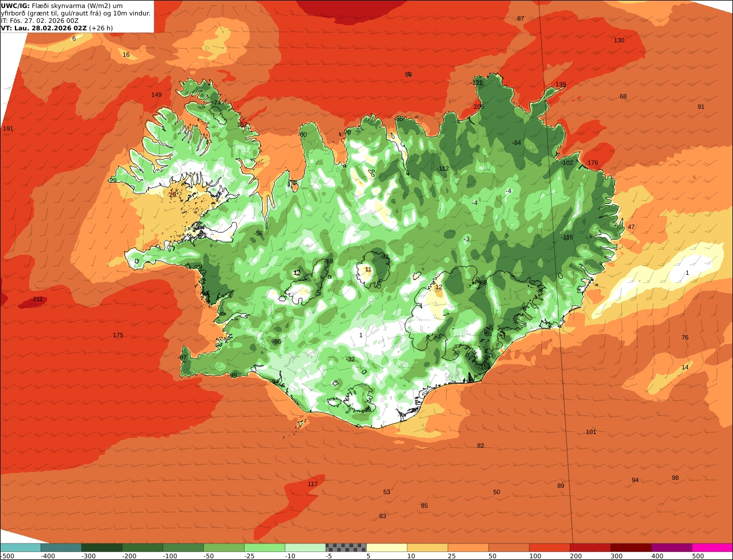Image resolution: width=733 pixels, height=560 pixels.
Task: Click the map value '-112' over north-central land
Action: (x=443, y=168)
